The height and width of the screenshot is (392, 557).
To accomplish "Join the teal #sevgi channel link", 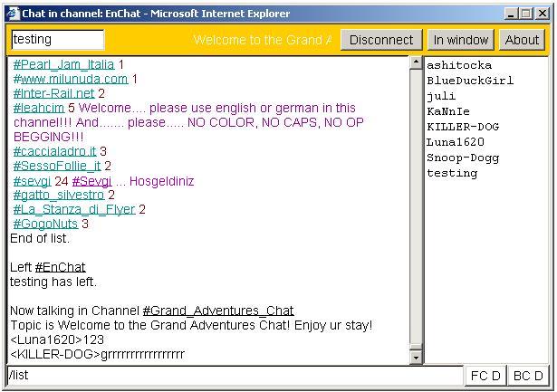I will click(x=33, y=181).
